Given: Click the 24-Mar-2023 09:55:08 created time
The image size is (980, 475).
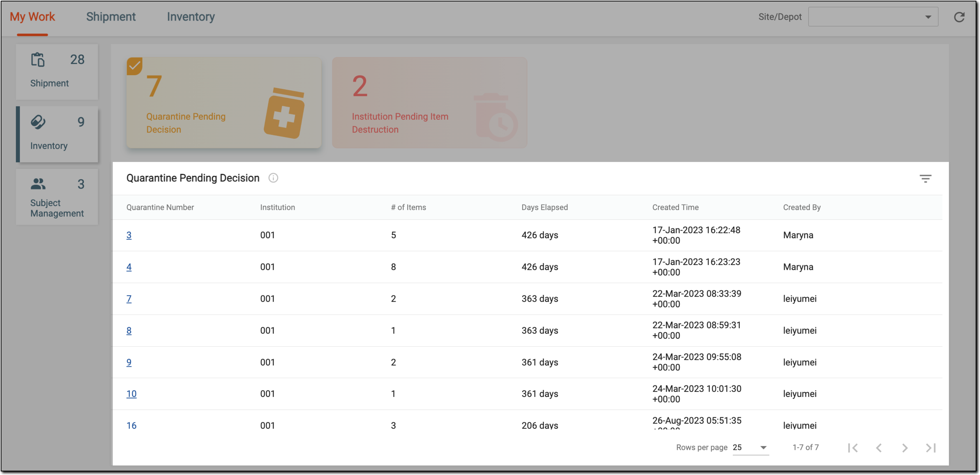Looking at the screenshot, I should [697, 362].
